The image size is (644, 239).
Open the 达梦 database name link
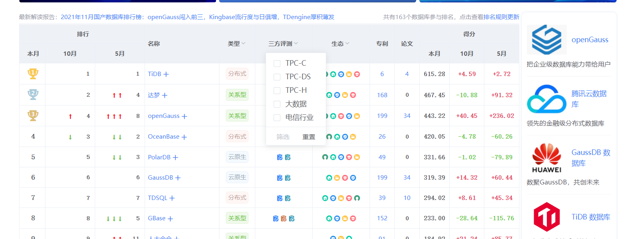154,95
